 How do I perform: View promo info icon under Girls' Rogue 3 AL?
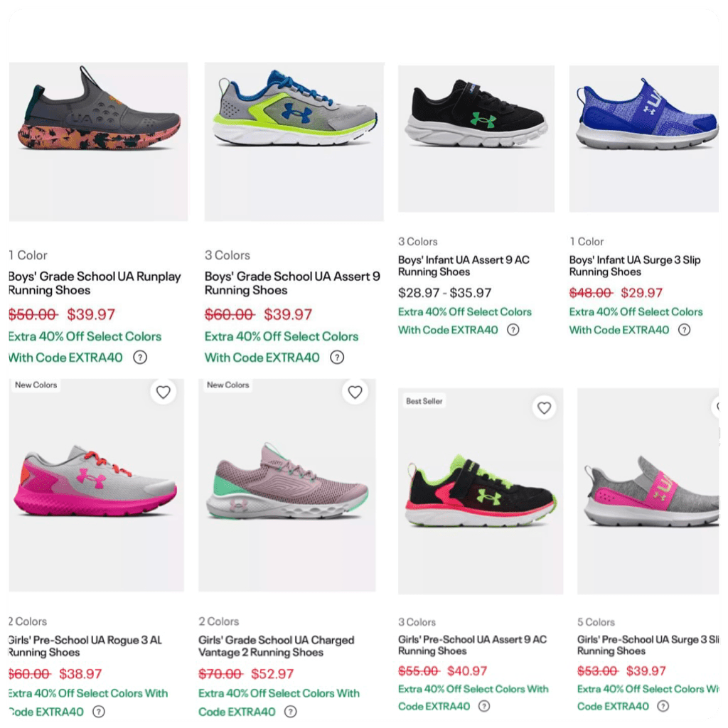(98, 711)
